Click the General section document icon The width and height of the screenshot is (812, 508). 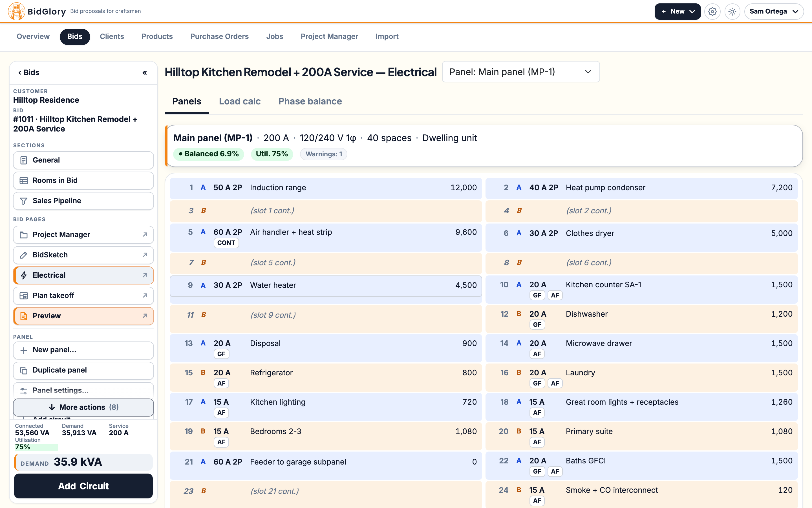(x=23, y=160)
